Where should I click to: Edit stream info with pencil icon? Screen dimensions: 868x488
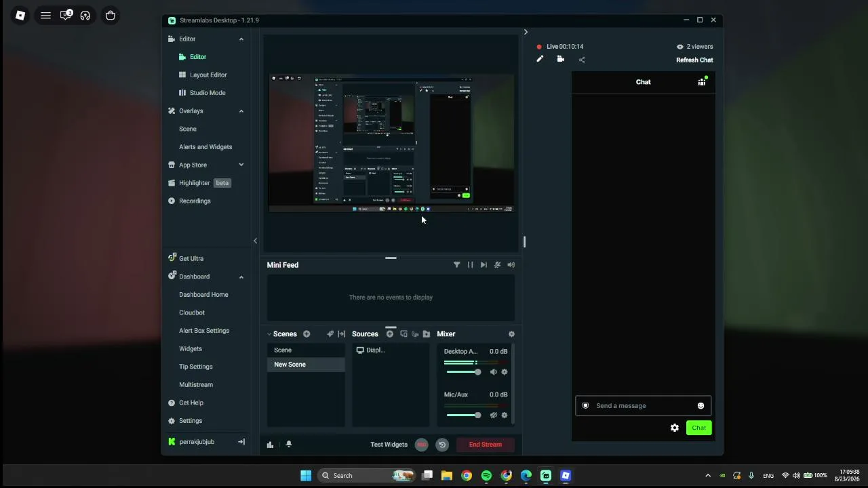pyautogui.click(x=540, y=59)
